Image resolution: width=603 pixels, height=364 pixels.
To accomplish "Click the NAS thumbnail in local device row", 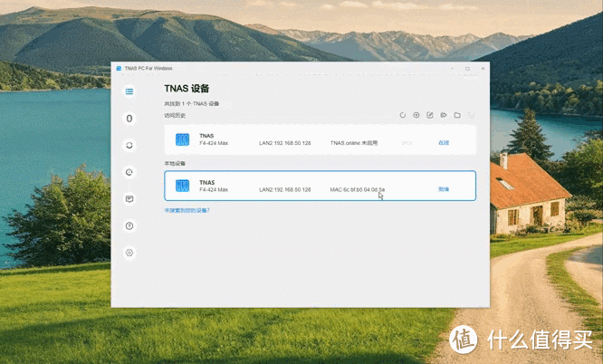I will [x=184, y=186].
